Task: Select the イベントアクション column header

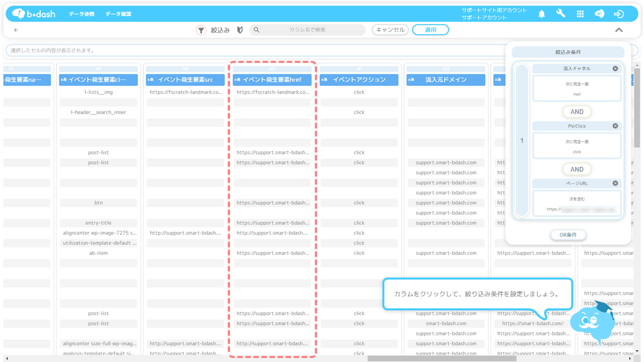Action: tap(359, 79)
